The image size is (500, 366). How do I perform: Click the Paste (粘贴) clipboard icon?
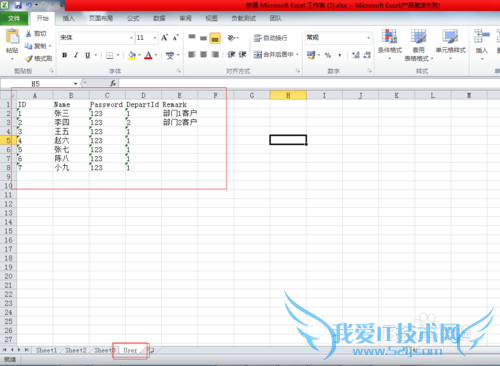pos(12,37)
